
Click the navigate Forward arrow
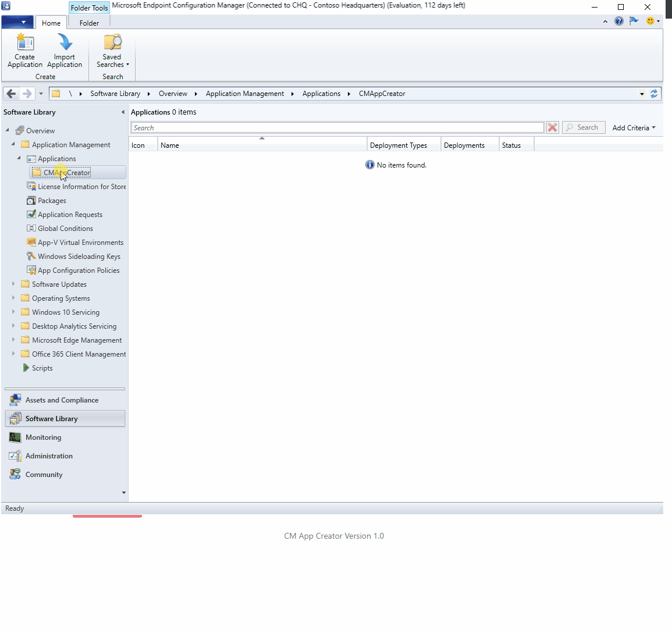[27, 94]
